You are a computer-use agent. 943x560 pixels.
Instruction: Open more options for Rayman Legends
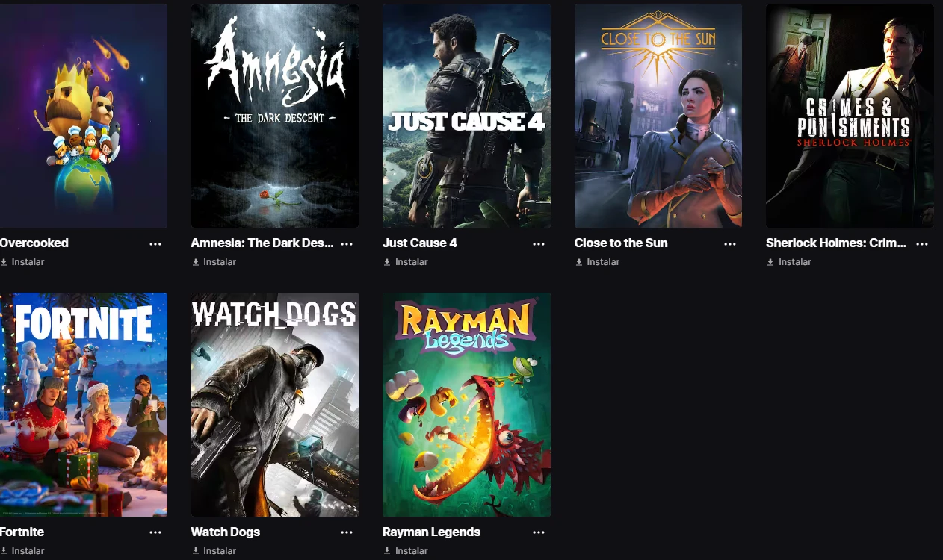point(539,532)
